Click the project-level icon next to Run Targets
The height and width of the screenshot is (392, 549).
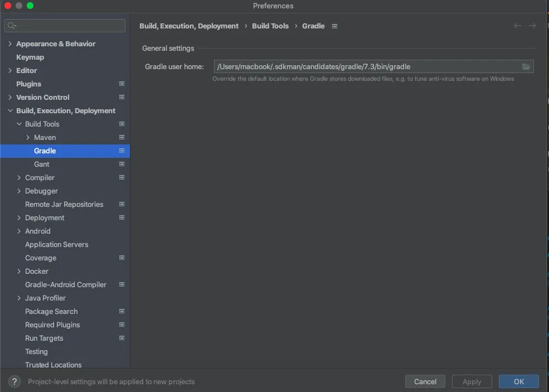tap(122, 338)
